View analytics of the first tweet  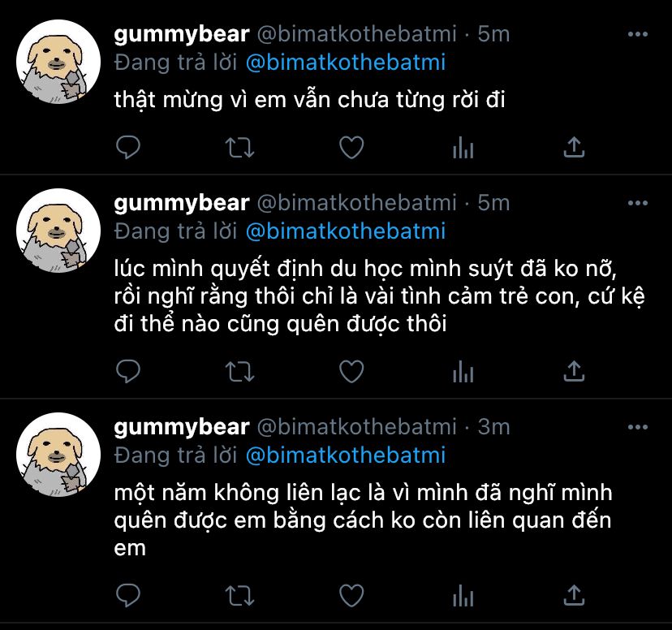click(463, 148)
